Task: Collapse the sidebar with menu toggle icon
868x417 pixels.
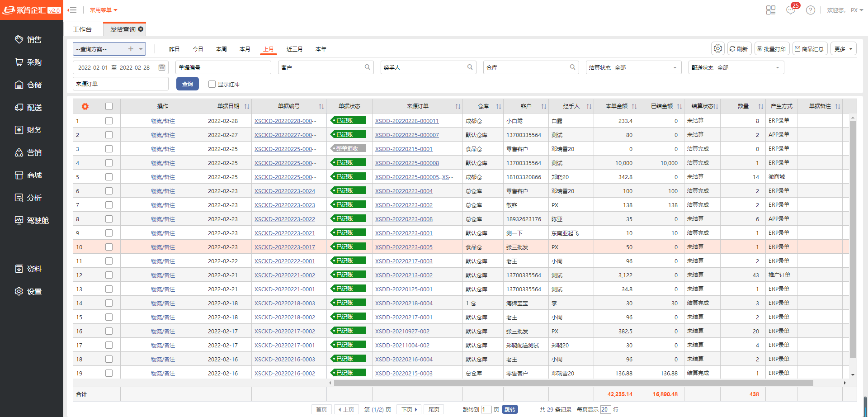Action: [72, 10]
